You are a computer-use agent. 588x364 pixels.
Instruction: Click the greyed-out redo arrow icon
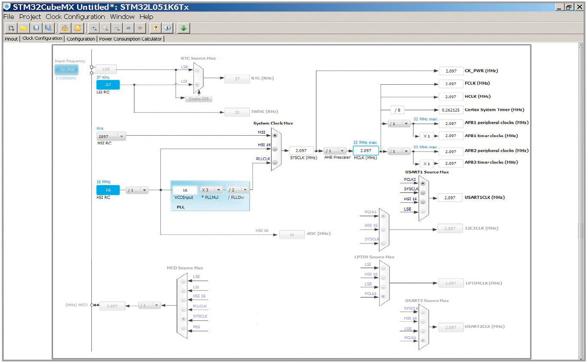tap(140, 28)
